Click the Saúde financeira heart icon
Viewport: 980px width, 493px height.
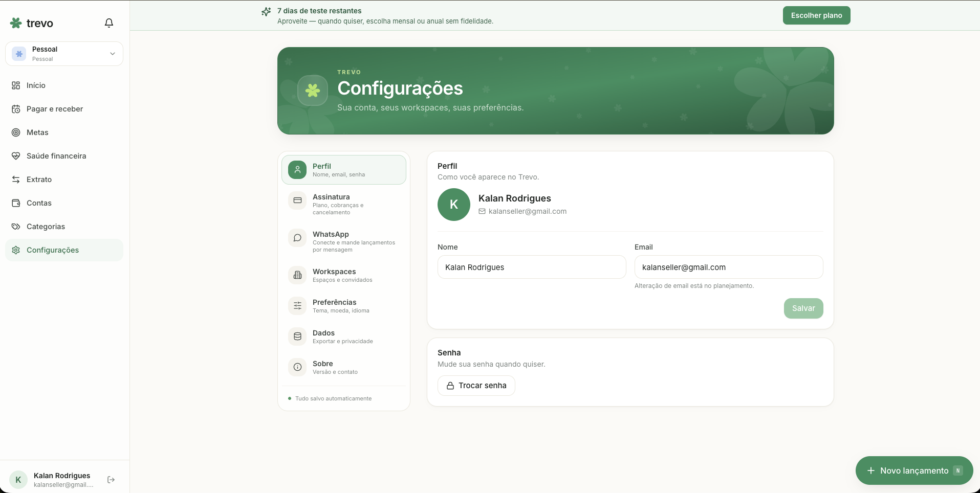pyautogui.click(x=16, y=156)
